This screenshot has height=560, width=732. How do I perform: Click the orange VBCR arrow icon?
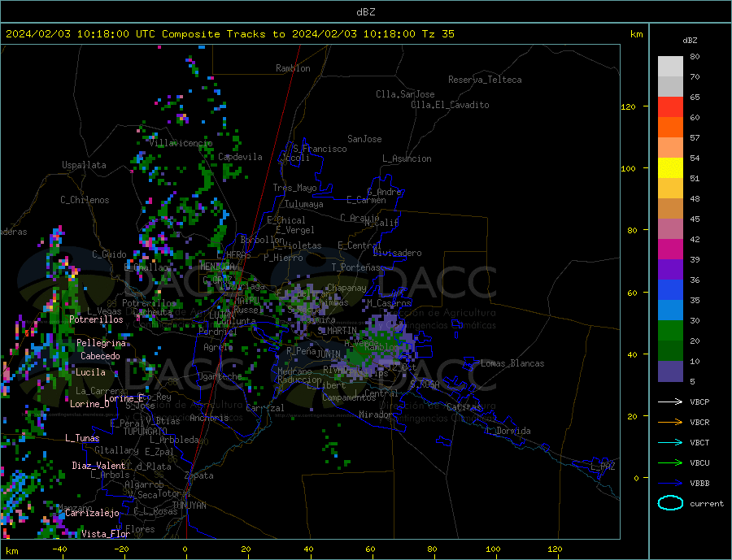pyautogui.click(x=670, y=423)
